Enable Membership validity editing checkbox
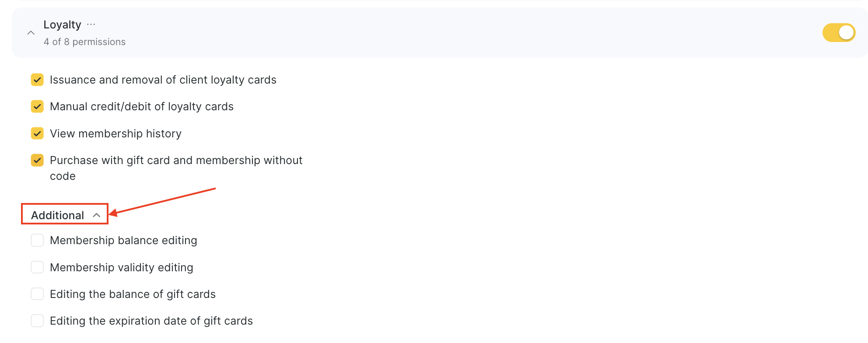The width and height of the screenshot is (868, 343). [37, 267]
